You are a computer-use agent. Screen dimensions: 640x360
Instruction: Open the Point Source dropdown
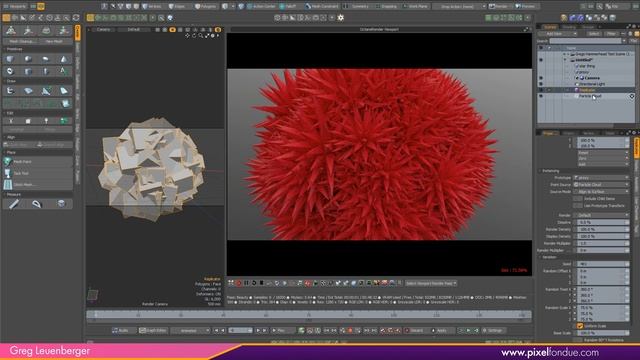[x=601, y=184]
